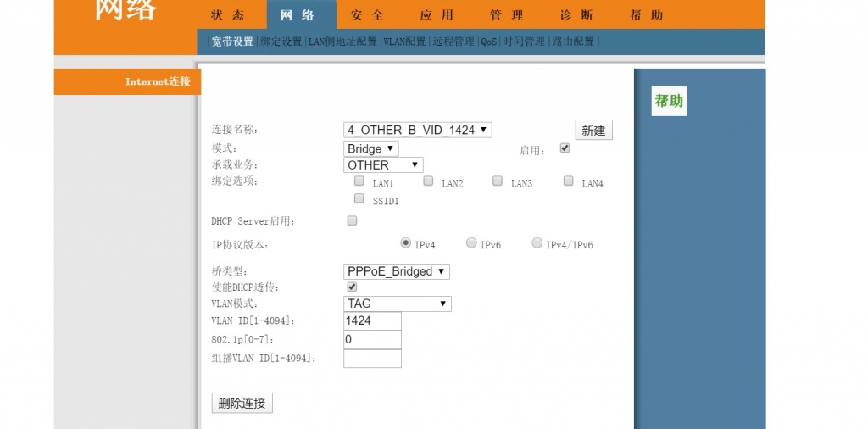Toggle 使能DHCP透传 checkbox
868x429 pixels.
[x=353, y=287]
